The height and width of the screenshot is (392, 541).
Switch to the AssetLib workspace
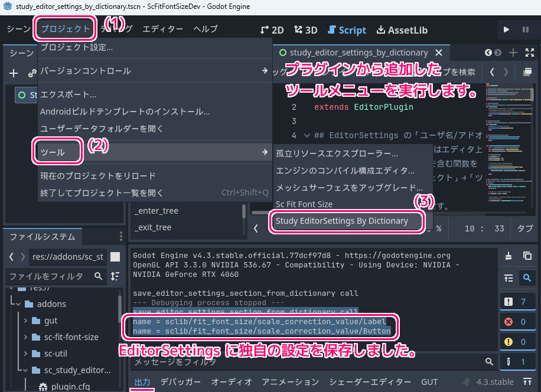coord(402,30)
